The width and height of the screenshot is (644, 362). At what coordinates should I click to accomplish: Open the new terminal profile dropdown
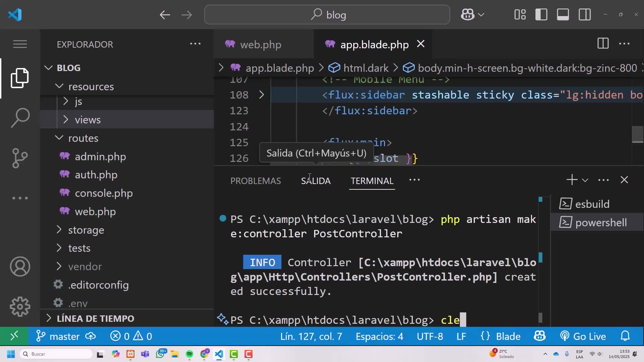pyautogui.click(x=585, y=180)
